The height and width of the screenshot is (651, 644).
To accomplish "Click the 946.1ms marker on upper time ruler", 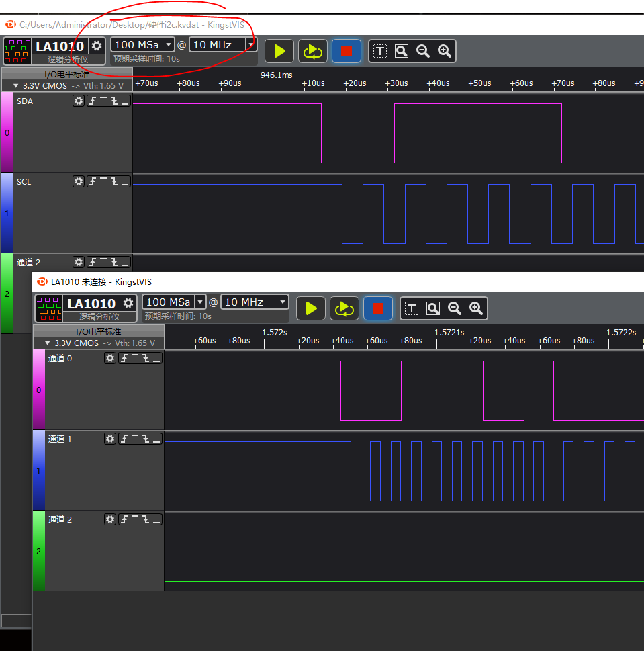I will [x=277, y=75].
